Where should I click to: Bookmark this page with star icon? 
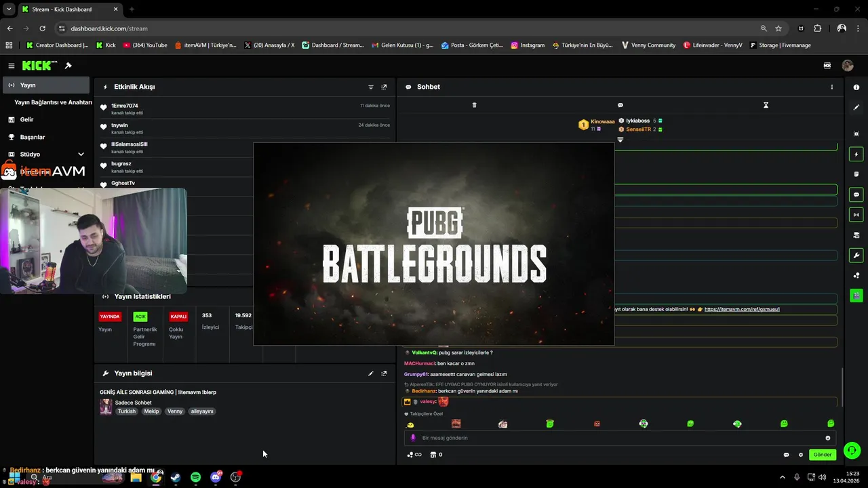(778, 28)
